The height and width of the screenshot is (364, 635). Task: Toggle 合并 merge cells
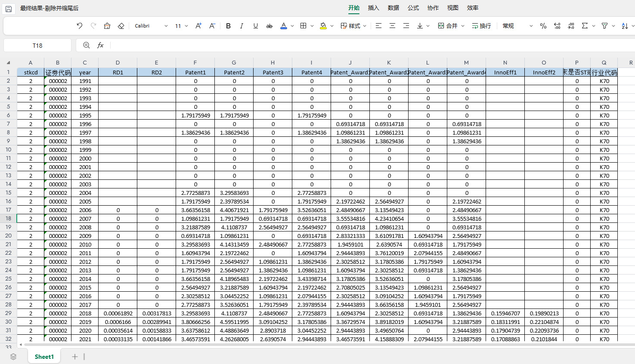point(448,26)
